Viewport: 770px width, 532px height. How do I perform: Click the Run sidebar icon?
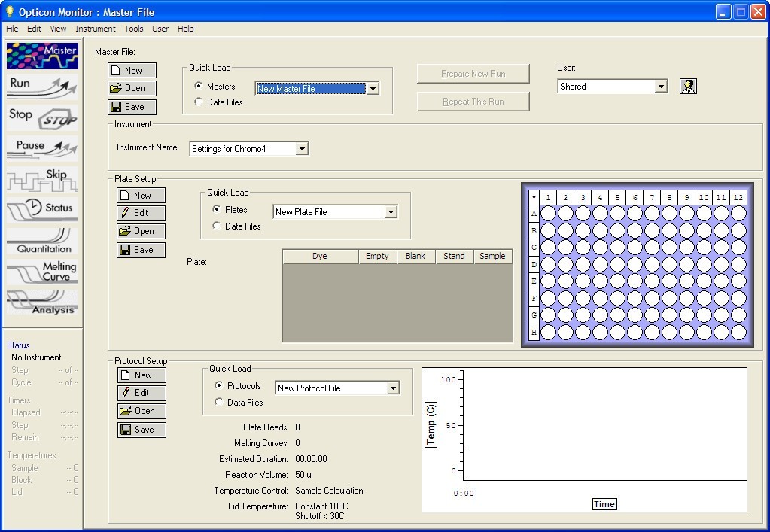point(42,87)
